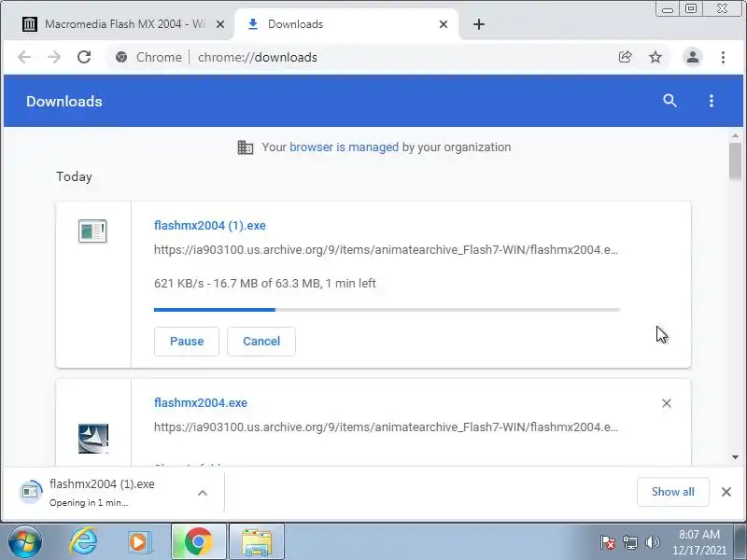Click the taskbar clock showing 8:07 AM

tap(699, 542)
